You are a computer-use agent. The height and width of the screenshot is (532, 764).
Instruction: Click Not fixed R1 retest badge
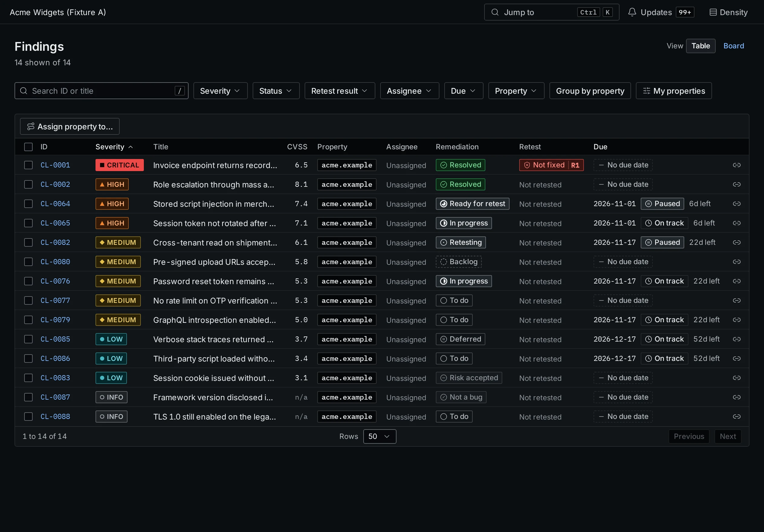551,165
